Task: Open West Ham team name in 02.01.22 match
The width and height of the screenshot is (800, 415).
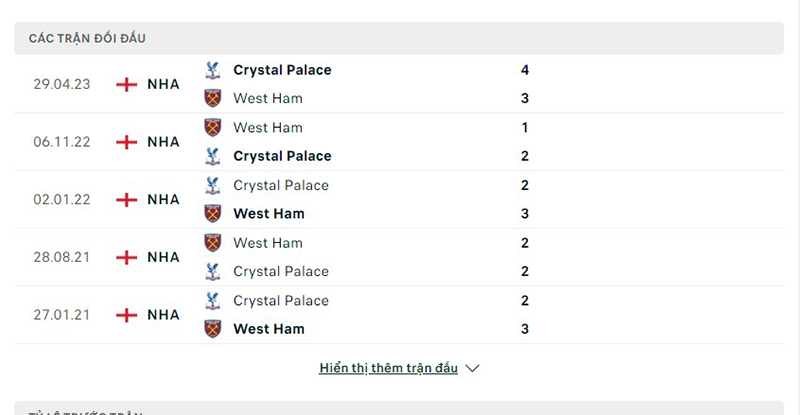Action: [268, 214]
